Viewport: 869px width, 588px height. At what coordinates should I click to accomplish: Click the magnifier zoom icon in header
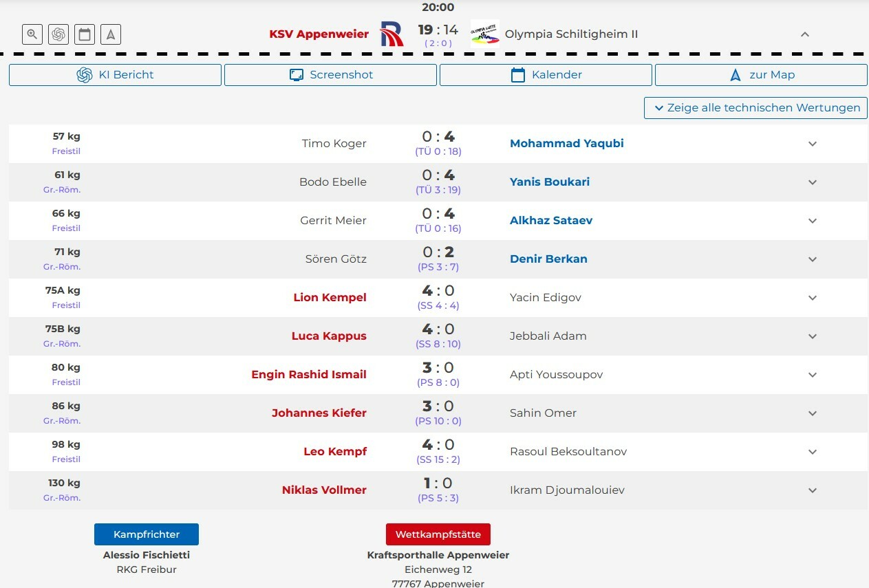[x=32, y=34]
